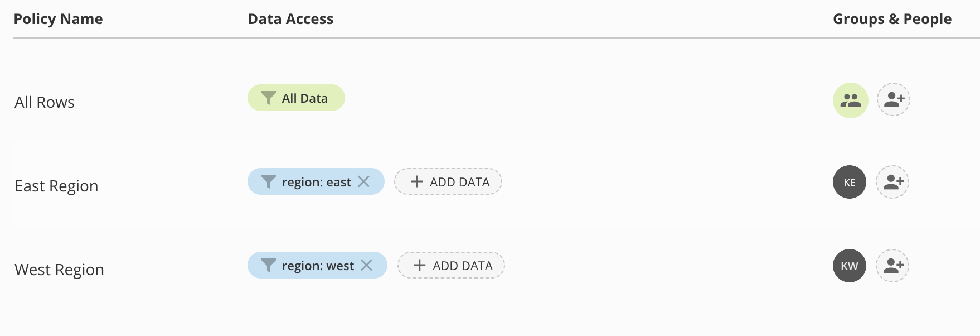
Task: Click ADD DATA for West Region
Action: click(451, 265)
